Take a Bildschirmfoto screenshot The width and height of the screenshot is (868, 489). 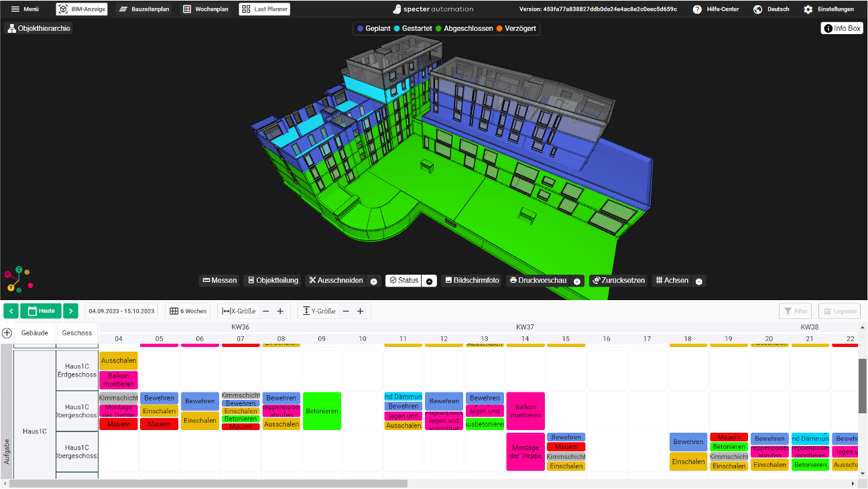(472, 280)
